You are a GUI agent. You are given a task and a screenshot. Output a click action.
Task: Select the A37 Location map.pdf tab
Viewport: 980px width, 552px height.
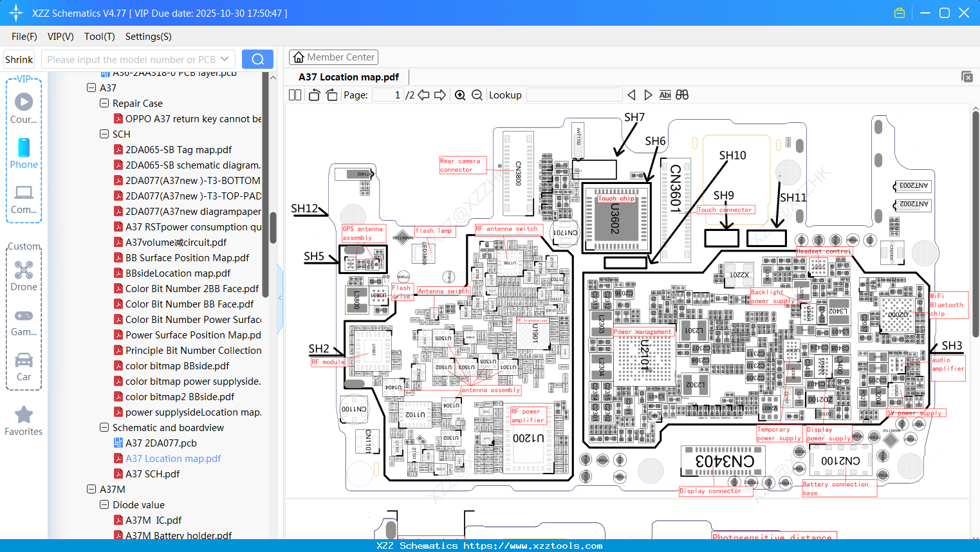click(x=349, y=77)
